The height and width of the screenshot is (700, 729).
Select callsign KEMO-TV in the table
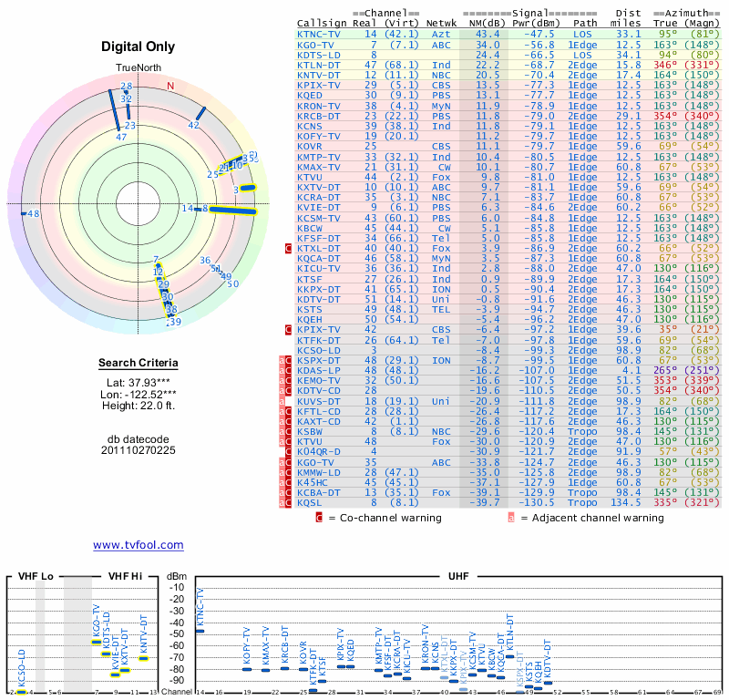(319, 380)
